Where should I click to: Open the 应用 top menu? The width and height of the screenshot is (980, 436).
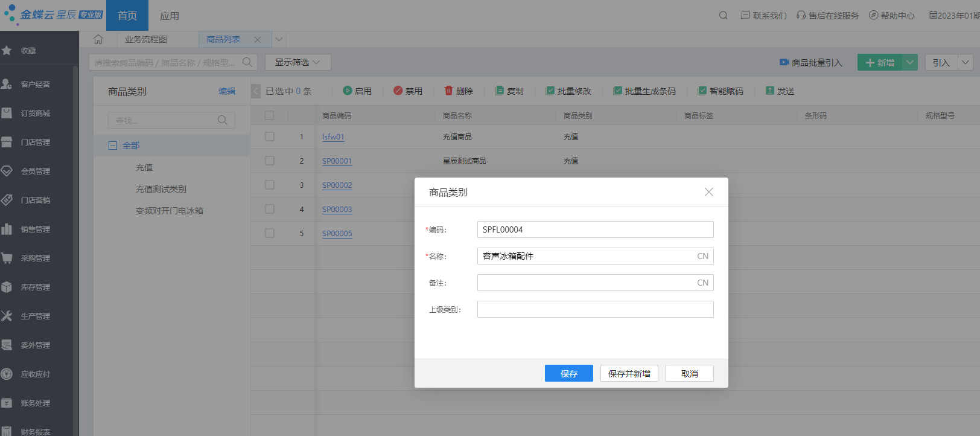click(170, 16)
